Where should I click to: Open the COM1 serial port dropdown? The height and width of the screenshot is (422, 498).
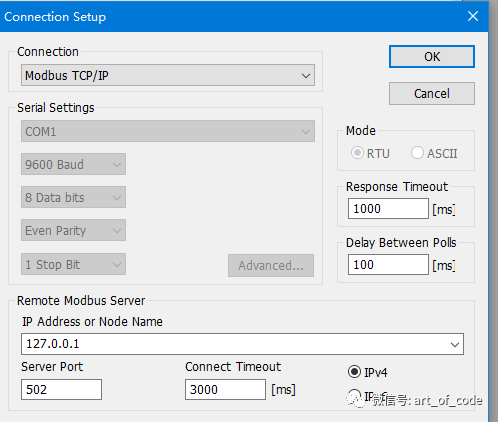(x=168, y=131)
